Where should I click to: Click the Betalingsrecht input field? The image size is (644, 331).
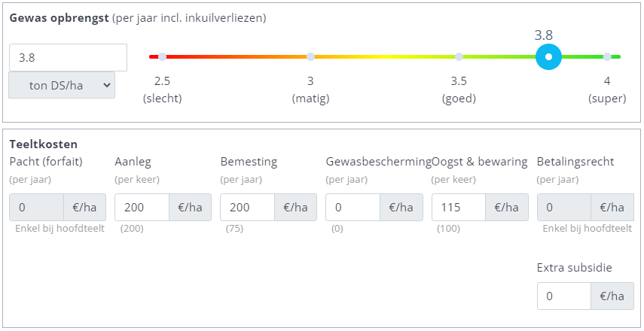563,208
